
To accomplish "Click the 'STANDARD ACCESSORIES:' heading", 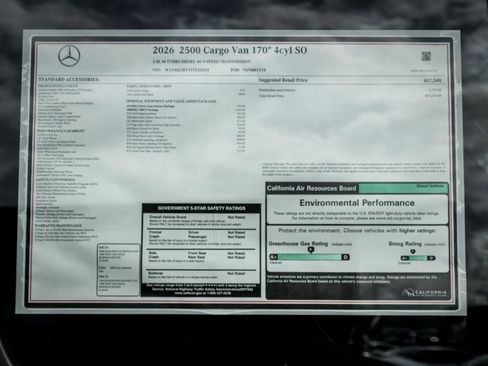I will coord(69,79).
